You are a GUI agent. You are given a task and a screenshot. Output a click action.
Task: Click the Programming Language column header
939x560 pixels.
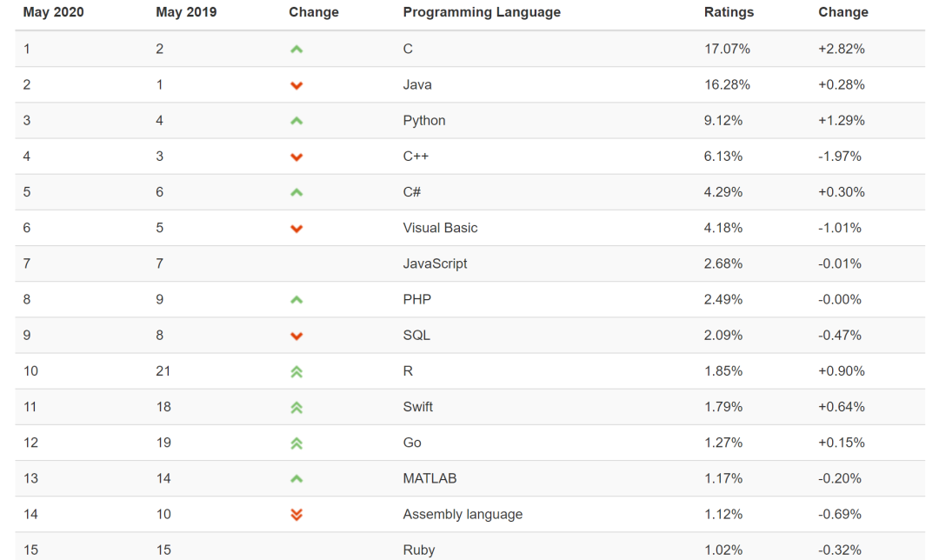482,12
